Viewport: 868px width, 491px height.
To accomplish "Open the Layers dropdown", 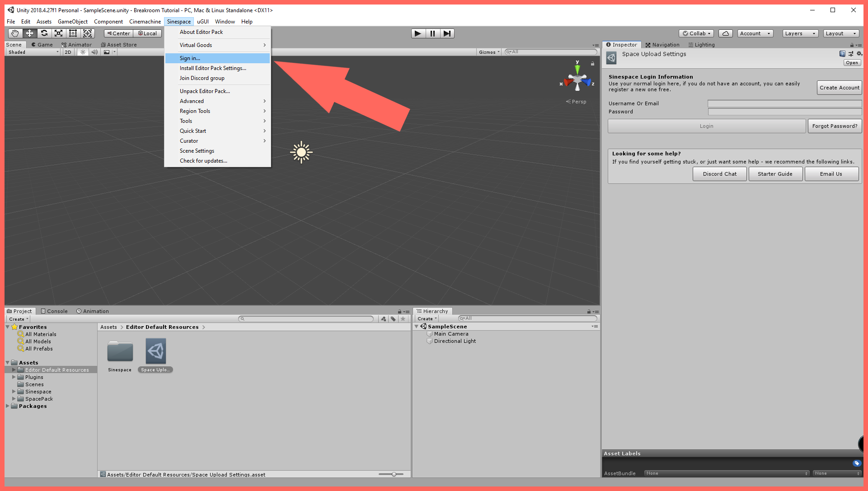I will pos(800,33).
